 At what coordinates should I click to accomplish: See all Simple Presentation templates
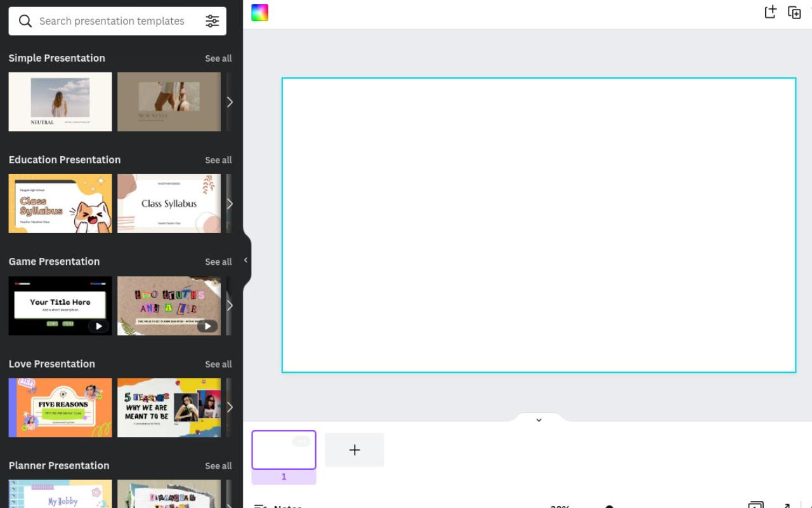coord(218,58)
